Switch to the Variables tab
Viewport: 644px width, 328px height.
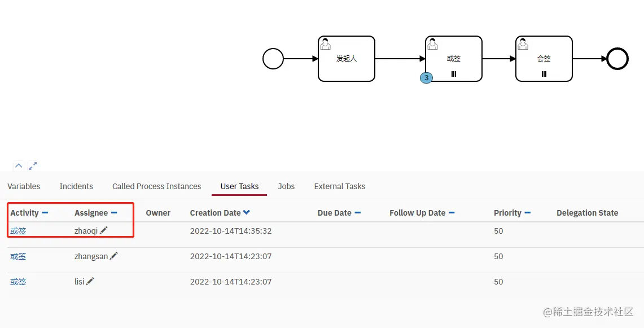pyautogui.click(x=24, y=186)
